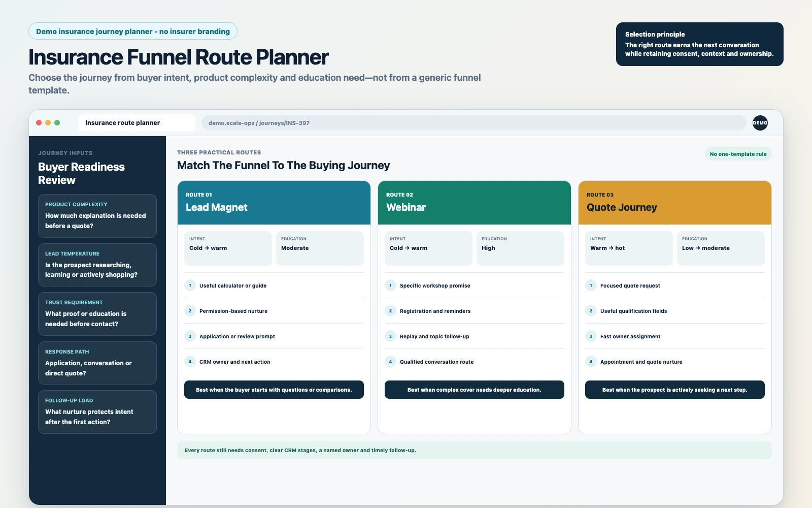This screenshot has width=812, height=508.
Task: Click step 2 badge beside Useful qualification fields
Action: point(591,311)
